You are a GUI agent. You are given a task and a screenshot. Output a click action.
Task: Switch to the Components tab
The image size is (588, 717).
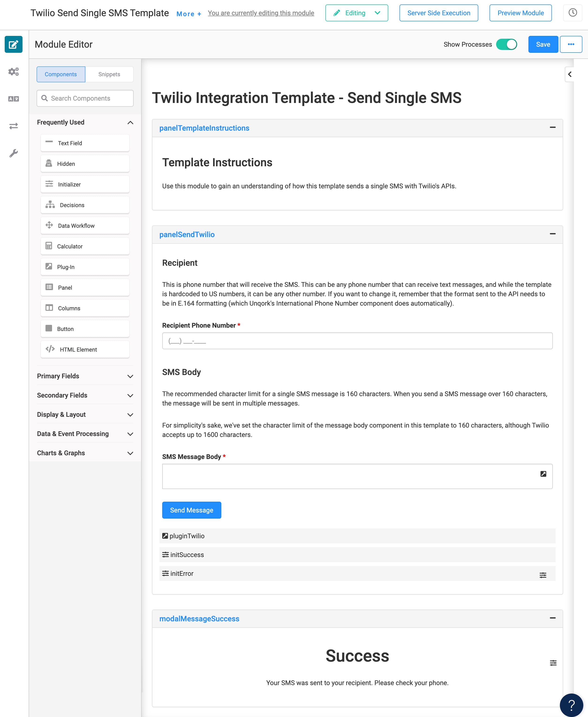click(x=61, y=74)
